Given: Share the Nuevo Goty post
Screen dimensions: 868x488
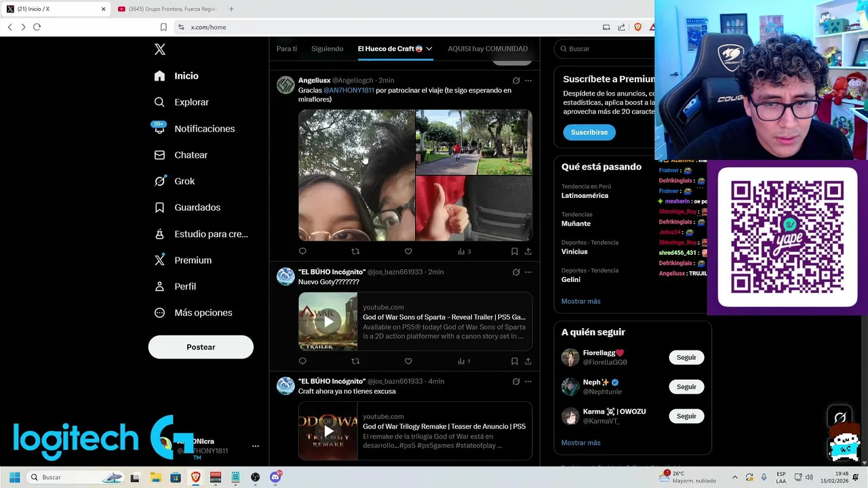Looking at the screenshot, I should (528, 361).
